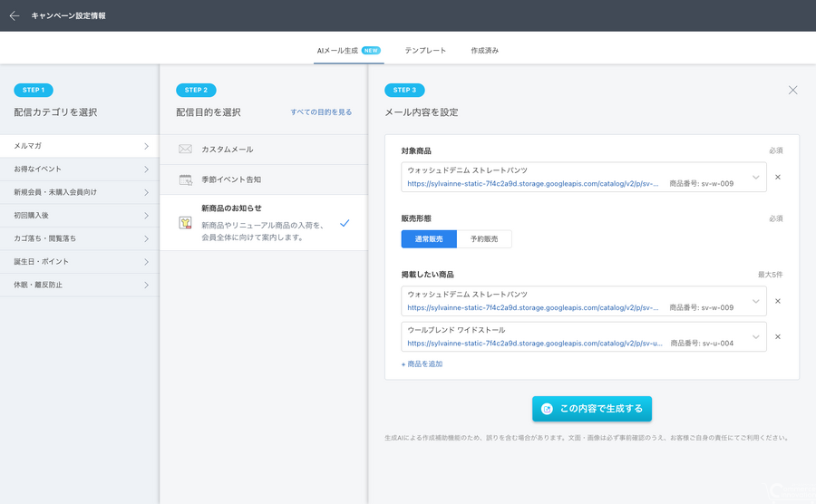Switch to the テンプレート tab
The image size is (816, 504).
tap(425, 51)
